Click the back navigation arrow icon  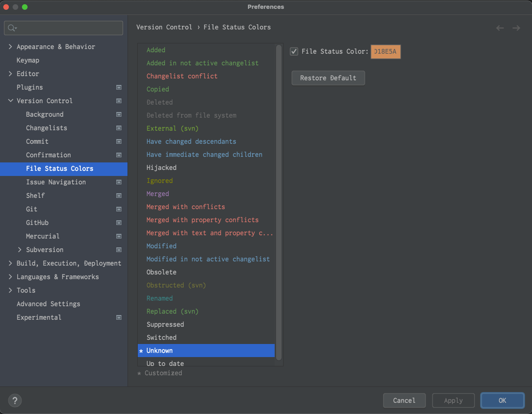(x=500, y=28)
